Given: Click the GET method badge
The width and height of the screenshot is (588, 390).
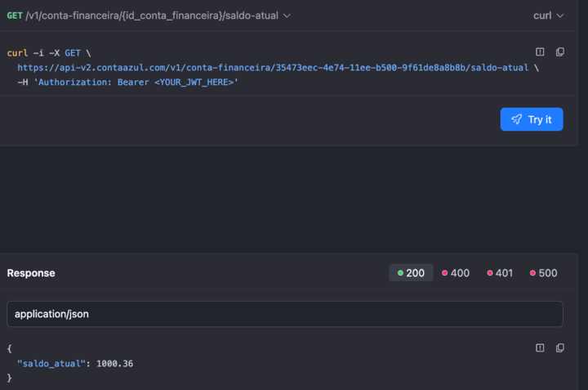Looking at the screenshot, I should pos(15,16).
